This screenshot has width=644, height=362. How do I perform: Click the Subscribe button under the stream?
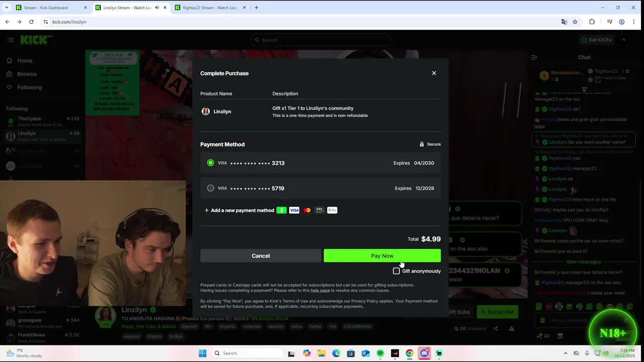point(497,312)
